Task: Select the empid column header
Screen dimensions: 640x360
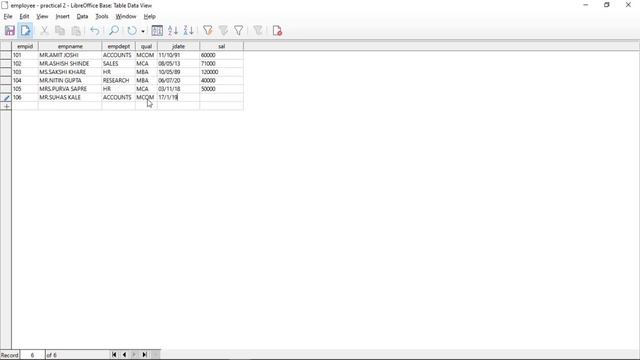Action: click(25, 46)
